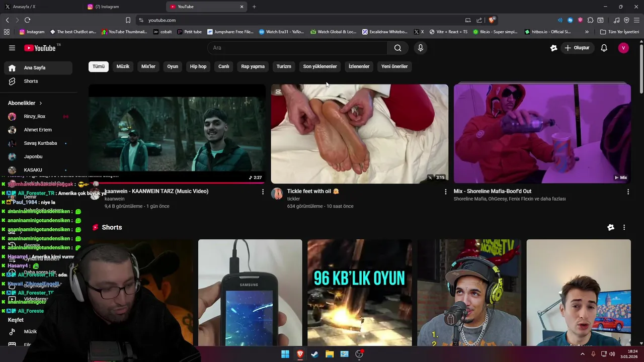
Task: Expand the Abonelikler section chevron
Action: click(x=41, y=103)
